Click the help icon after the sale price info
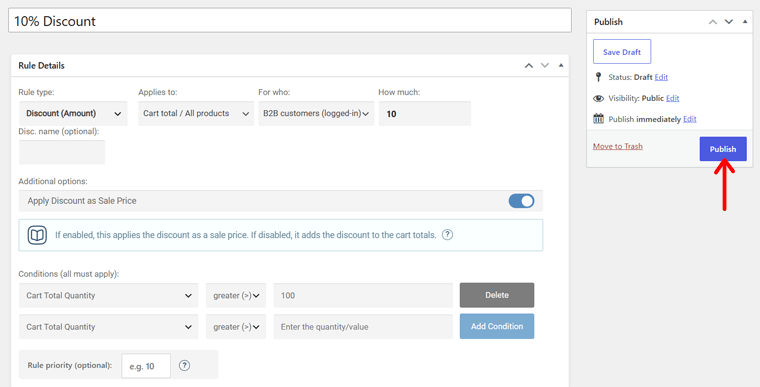 click(447, 235)
